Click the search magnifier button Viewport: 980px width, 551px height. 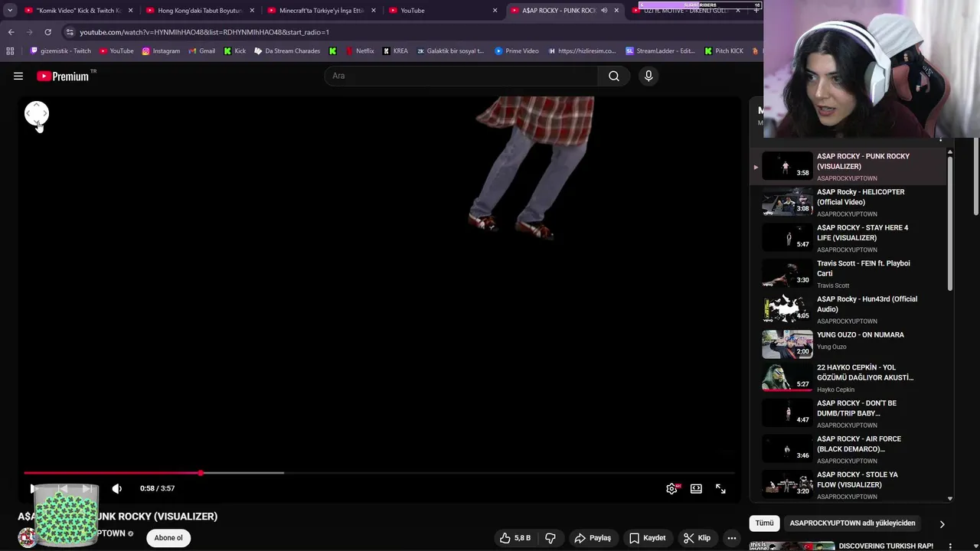coord(614,76)
